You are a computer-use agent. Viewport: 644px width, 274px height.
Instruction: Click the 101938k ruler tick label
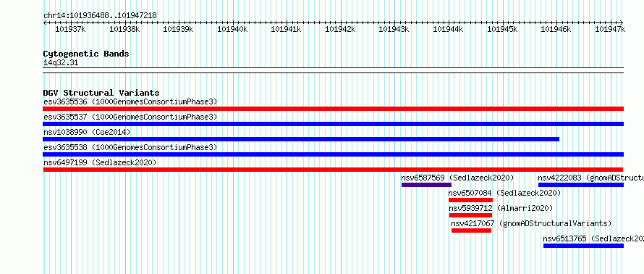click(x=124, y=29)
